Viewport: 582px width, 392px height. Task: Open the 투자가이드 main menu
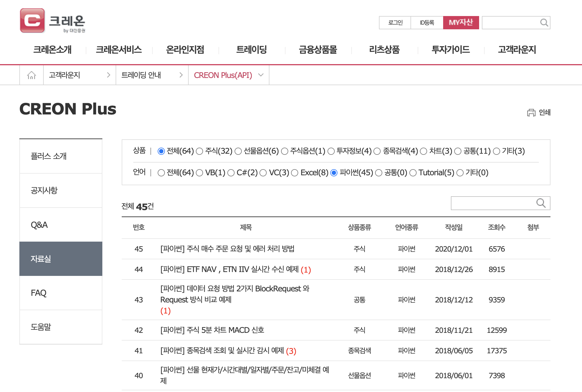tap(451, 50)
